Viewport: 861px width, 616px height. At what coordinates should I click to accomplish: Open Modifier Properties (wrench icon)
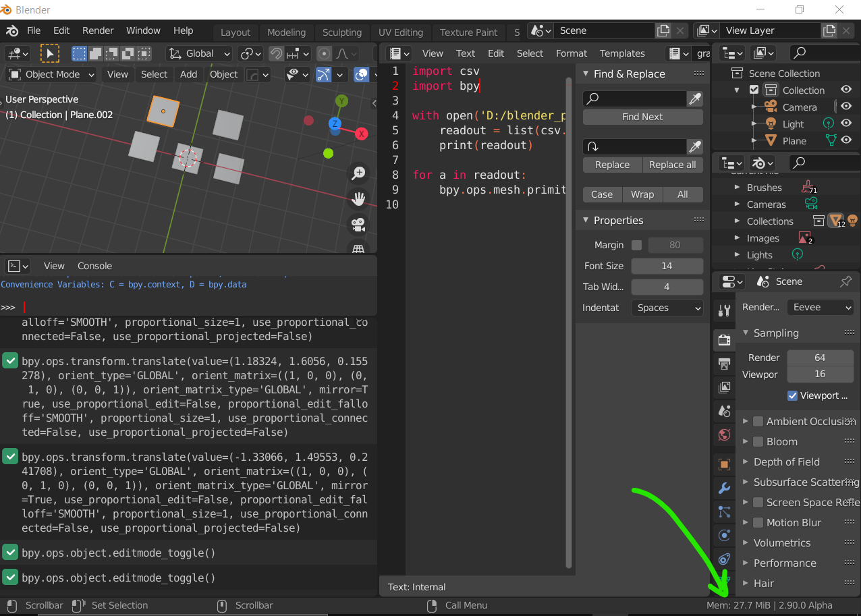723,488
